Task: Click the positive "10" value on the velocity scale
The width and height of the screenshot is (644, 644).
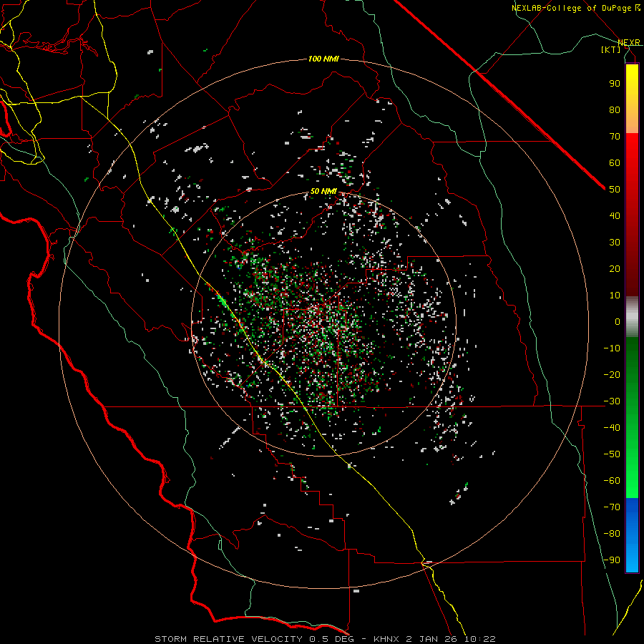Action: (615, 296)
